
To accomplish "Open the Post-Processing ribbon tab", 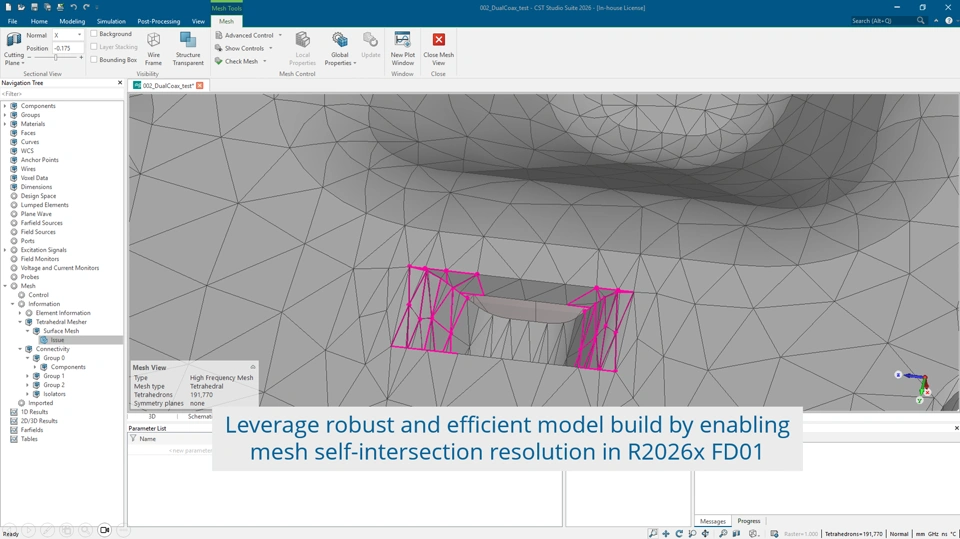I will [x=158, y=21].
